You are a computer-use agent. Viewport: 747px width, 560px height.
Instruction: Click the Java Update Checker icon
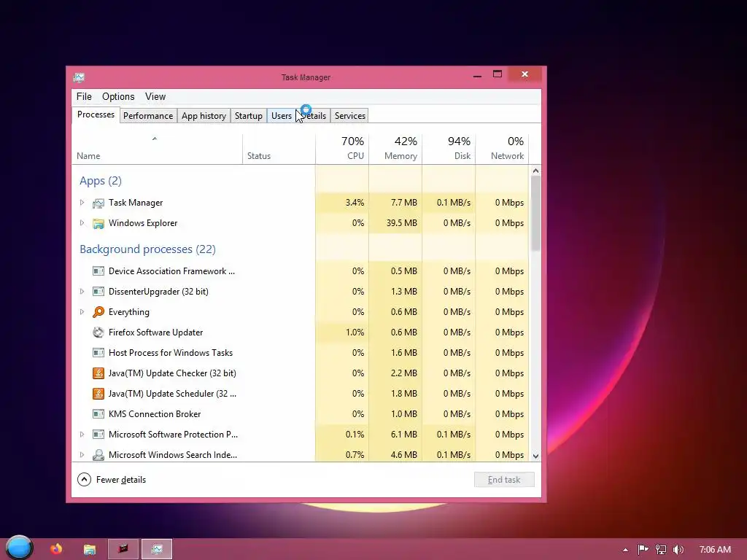[98, 373]
